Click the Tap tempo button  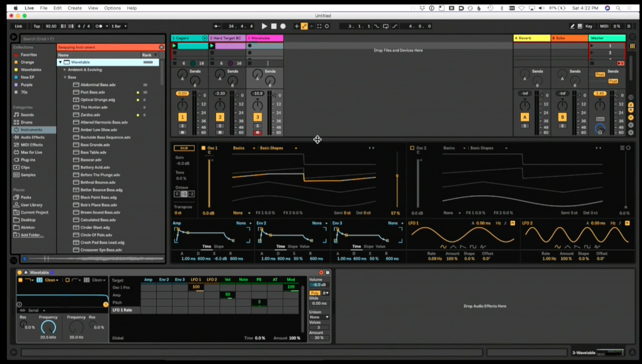(x=36, y=26)
